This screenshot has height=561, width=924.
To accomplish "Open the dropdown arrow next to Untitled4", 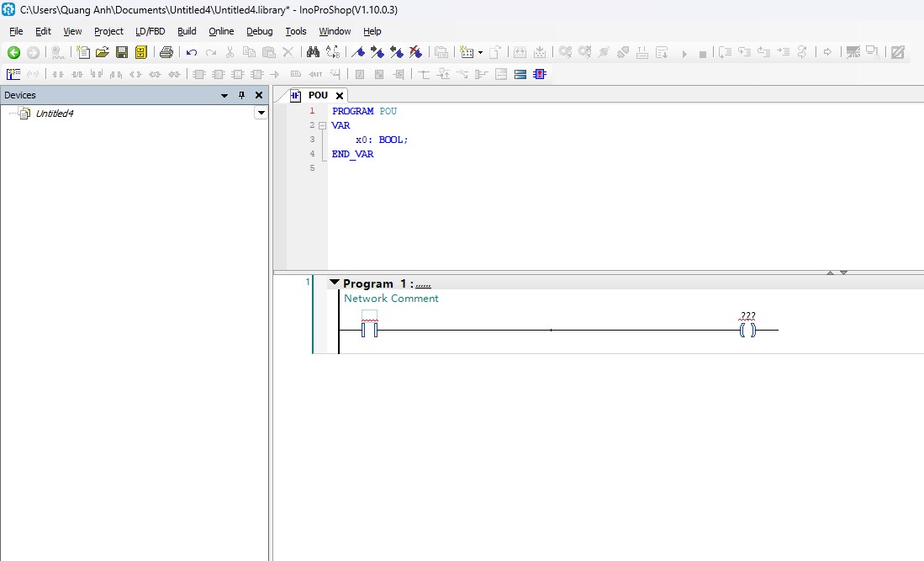I will [x=261, y=113].
